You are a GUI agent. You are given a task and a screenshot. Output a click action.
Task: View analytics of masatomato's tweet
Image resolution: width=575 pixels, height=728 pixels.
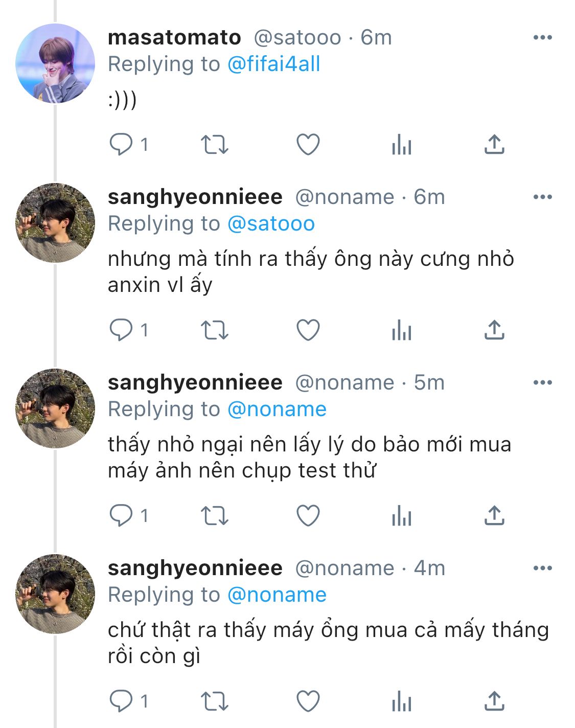tap(402, 145)
